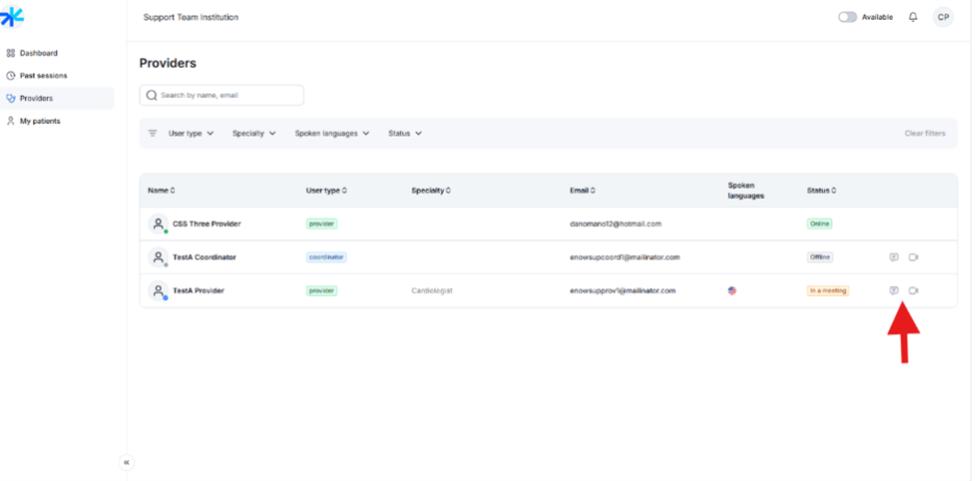The image size is (975, 481).
Task: Open the Specialty filter dropdown
Action: click(254, 133)
